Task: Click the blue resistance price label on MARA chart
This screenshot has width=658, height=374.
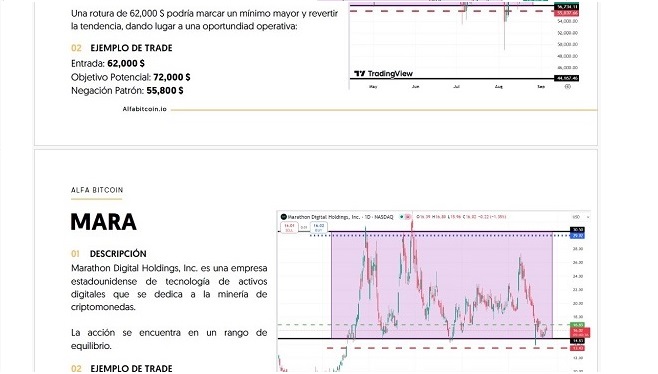Action: tap(577, 236)
